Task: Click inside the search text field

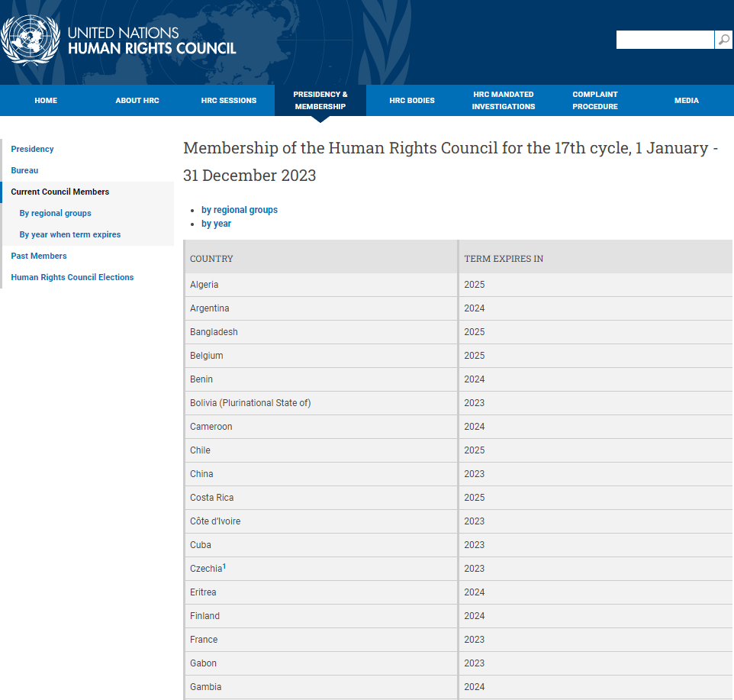Action: pos(664,39)
